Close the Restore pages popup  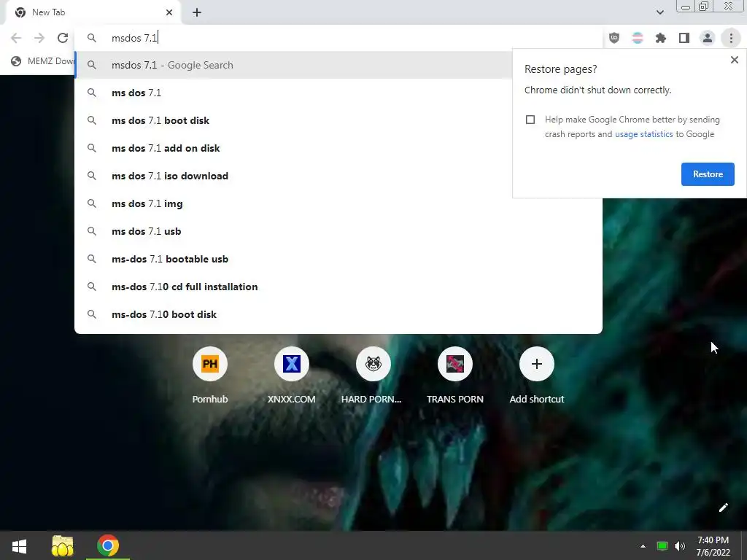(734, 60)
